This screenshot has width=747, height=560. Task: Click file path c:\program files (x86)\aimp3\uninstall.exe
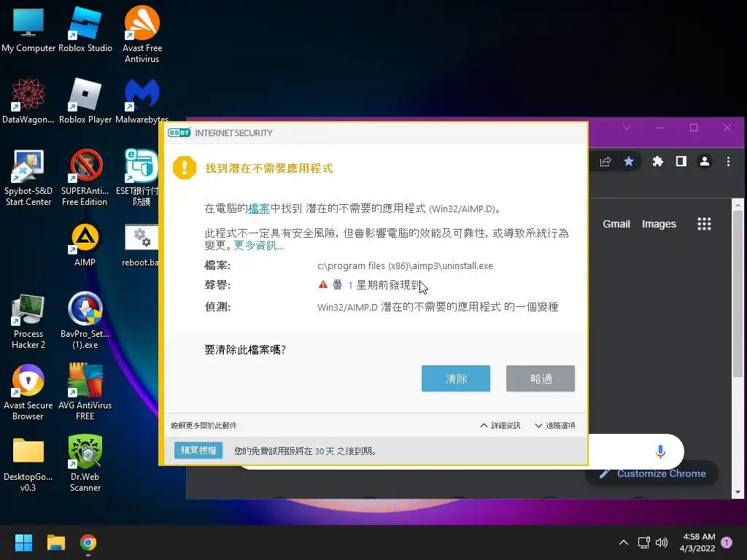(405, 265)
